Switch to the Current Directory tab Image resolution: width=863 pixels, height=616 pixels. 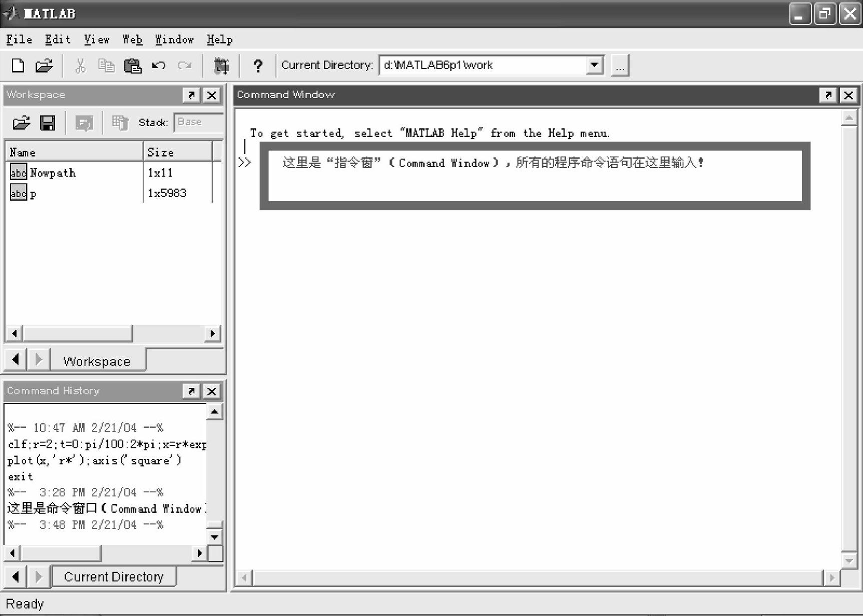pyautogui.click(x=114, y=577)
